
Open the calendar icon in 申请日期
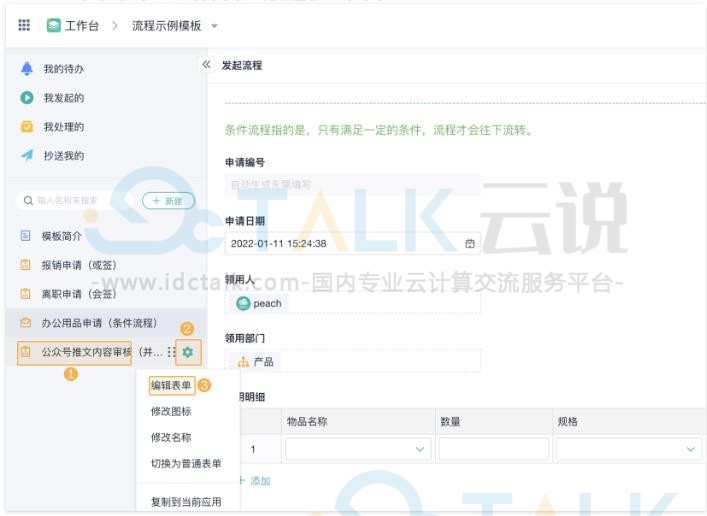pyautogui.click(x=470, y=244)
